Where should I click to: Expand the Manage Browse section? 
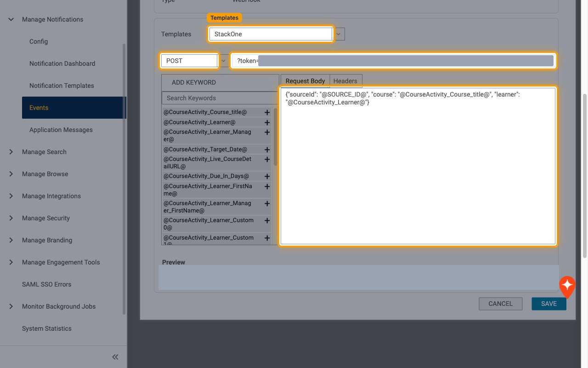coord(11,174)
